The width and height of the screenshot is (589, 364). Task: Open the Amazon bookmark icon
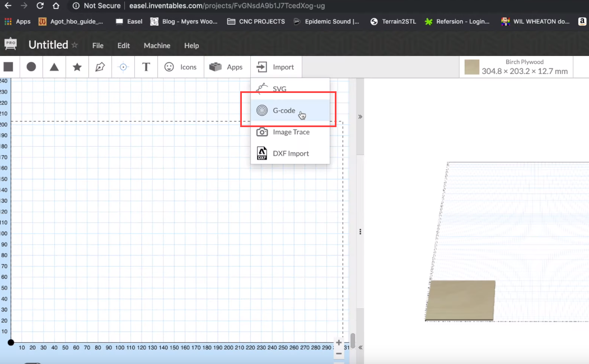click(x=582, y=21)
